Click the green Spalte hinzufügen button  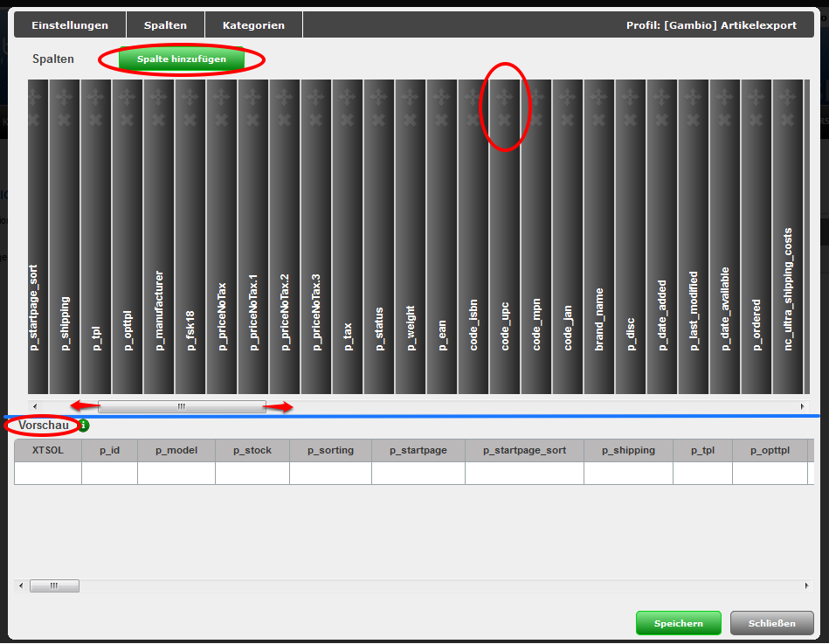coord(182,59)
